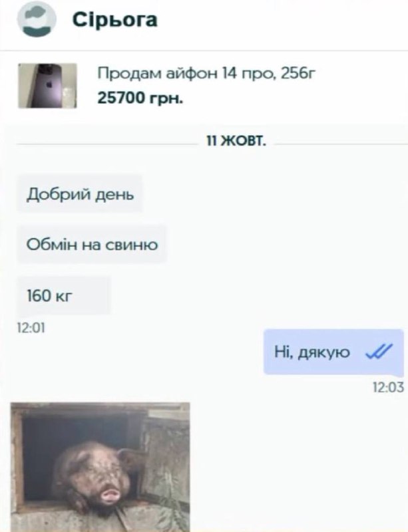Click the listing header card area

[204, 87]
